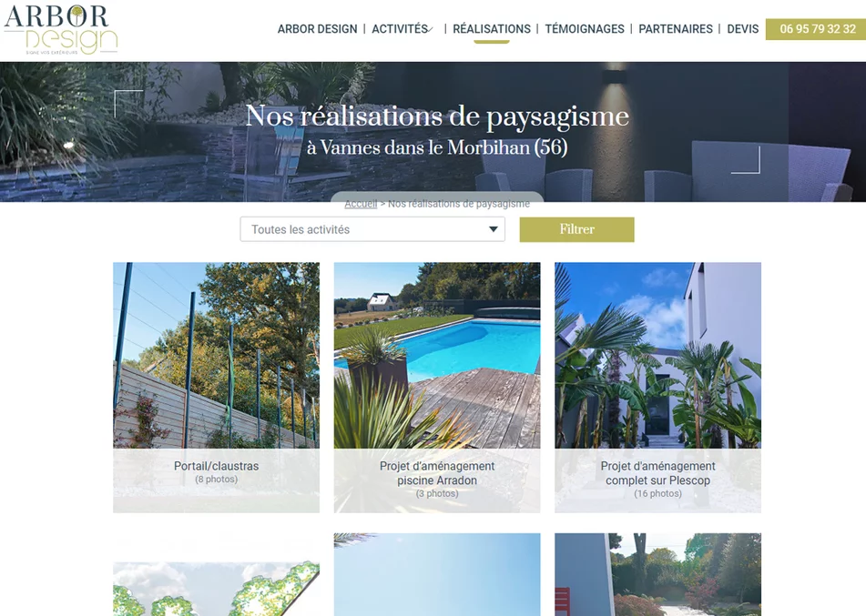Open the piscine Arradon project image
The width and height of the screenshot is (866, 616).
pyautogui.click(x=437, y=355)
